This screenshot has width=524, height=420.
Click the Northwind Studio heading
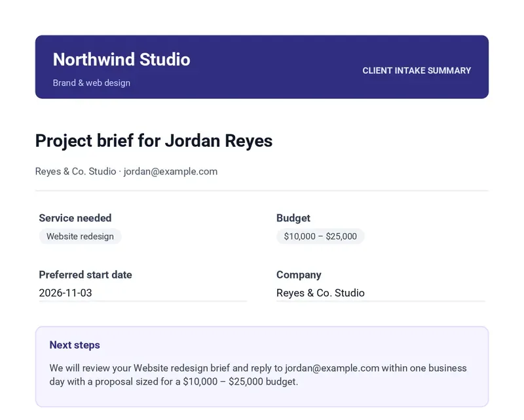click(x=121, y=60)
